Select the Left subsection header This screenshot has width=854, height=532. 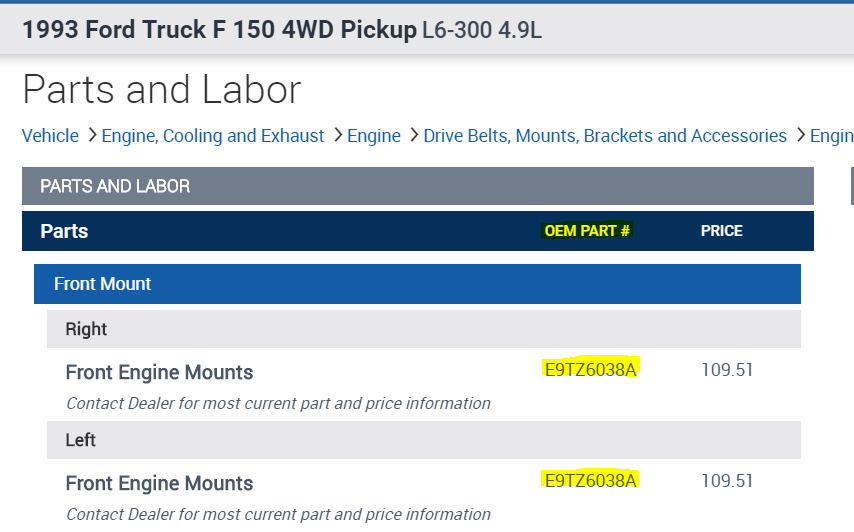[80, 440]
